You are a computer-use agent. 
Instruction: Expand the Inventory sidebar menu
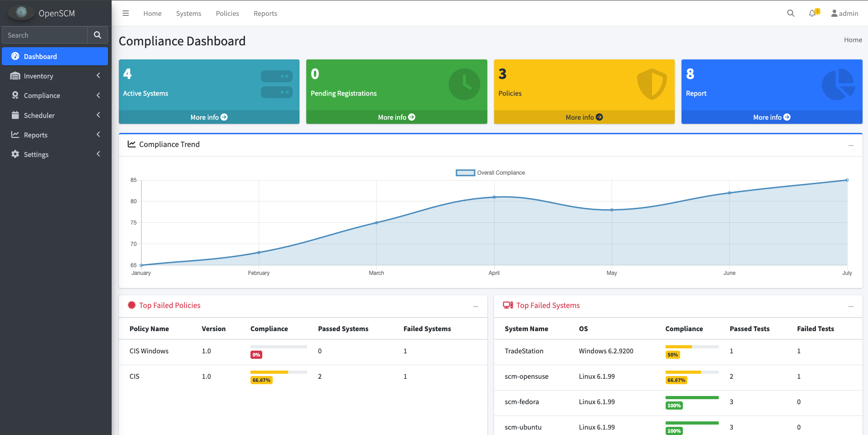pyautogui.click(x=55, y=76)
